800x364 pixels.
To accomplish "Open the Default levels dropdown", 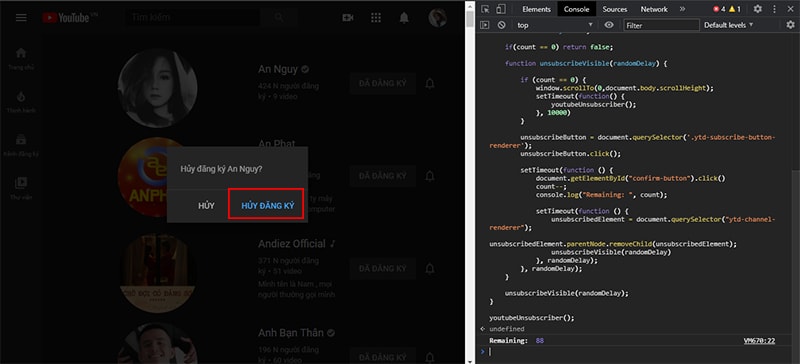I will 728,25.
